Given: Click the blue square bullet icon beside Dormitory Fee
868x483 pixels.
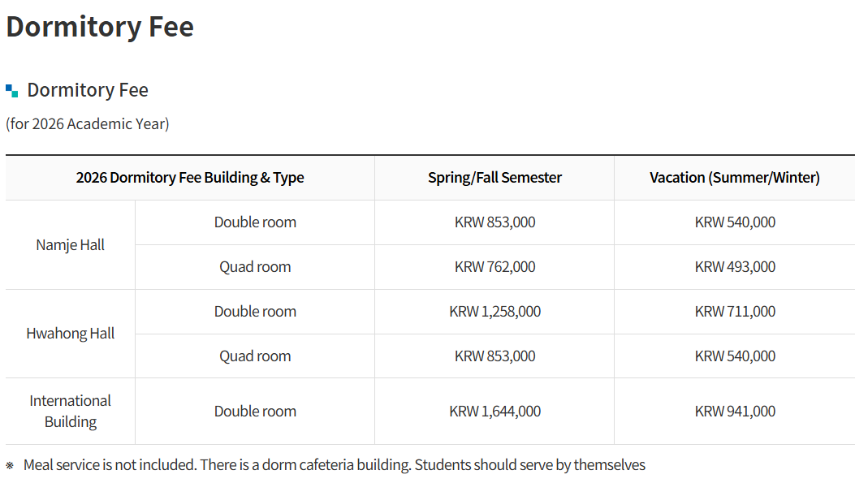Looking at the screenshot, I should coord(11,90).
